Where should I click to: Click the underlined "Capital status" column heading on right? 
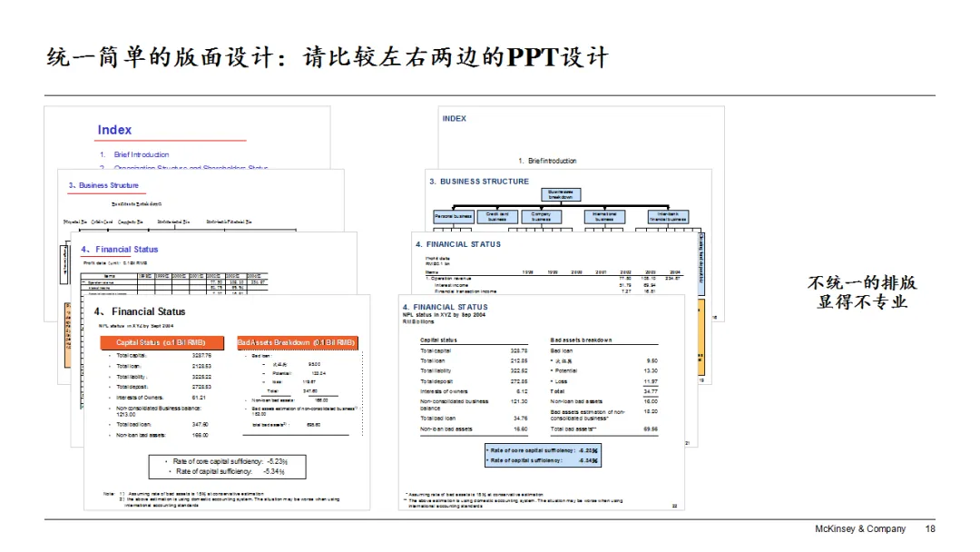click(439, 340)
